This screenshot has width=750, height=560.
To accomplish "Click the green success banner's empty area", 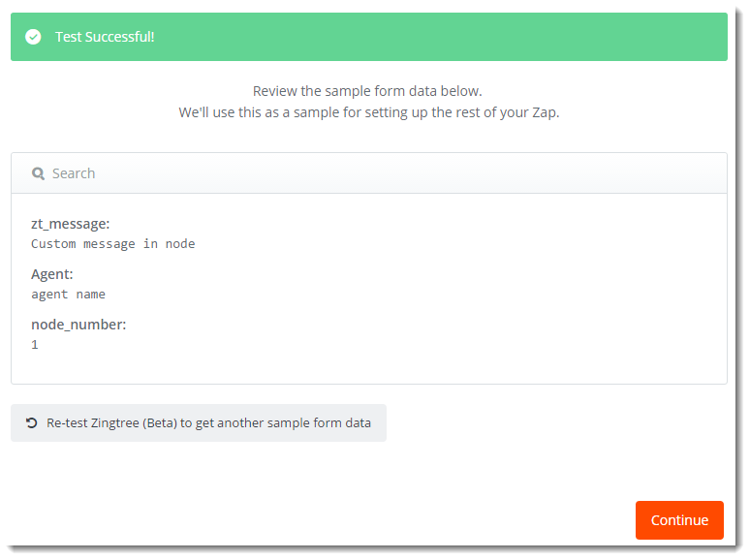I will point(440,37).
